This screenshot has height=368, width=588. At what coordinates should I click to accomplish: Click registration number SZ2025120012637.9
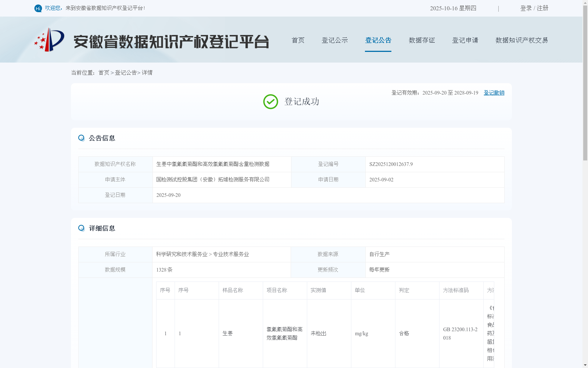coord(391,164)
